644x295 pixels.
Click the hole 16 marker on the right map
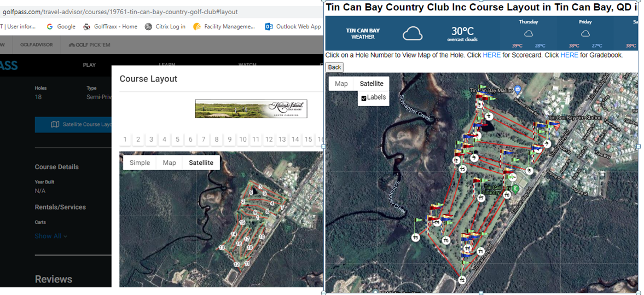pyautogui.click(x=445, y=240)
